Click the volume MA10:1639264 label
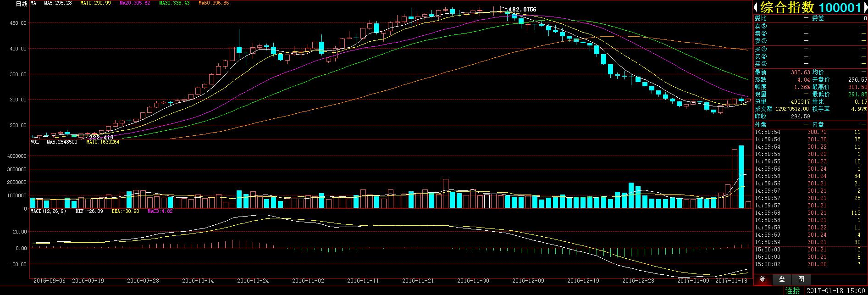The width and height of the screenshot is (868, 295). [x=103, y=142]
